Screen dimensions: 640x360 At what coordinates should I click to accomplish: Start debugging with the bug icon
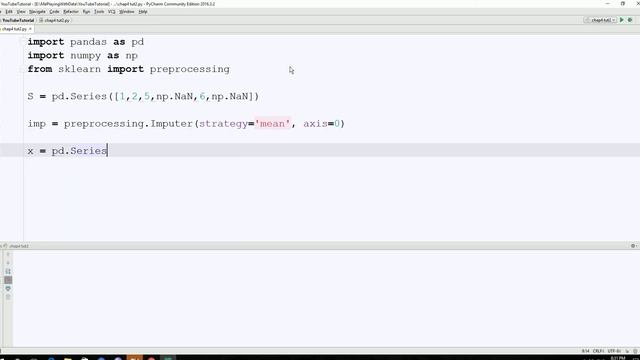630,20
